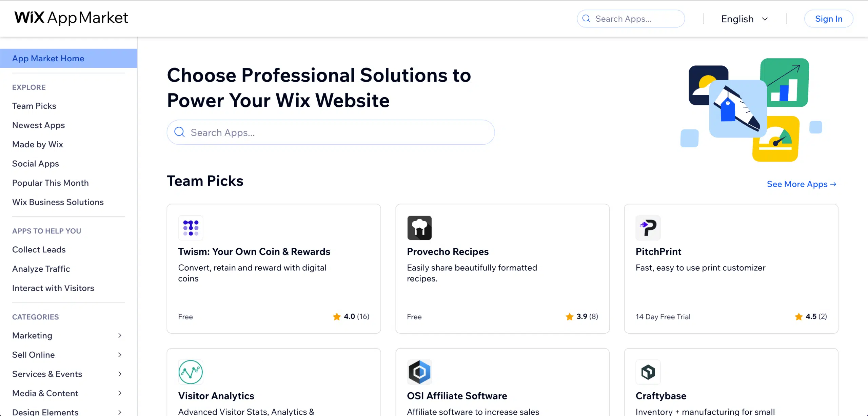
Task: Focus the header Search Apps field
Action: [631, 19]
